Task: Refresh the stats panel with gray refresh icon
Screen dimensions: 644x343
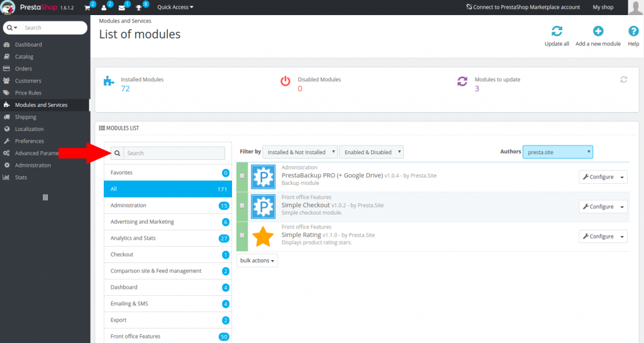Action: pyautogui.click(x=623, y=80)
